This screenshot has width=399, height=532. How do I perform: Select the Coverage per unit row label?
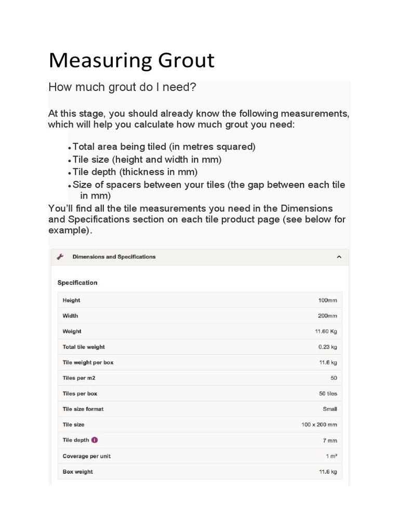click(x=87, y=456)
